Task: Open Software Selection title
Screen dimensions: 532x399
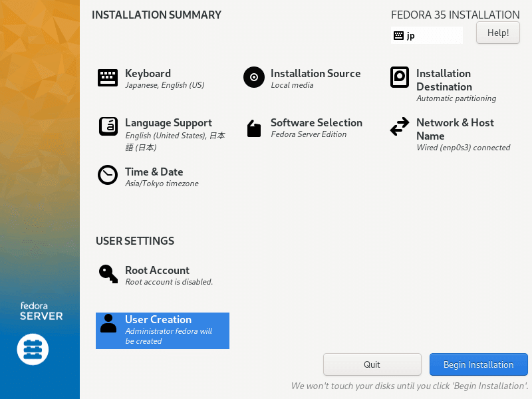Action: coord(317,123)
